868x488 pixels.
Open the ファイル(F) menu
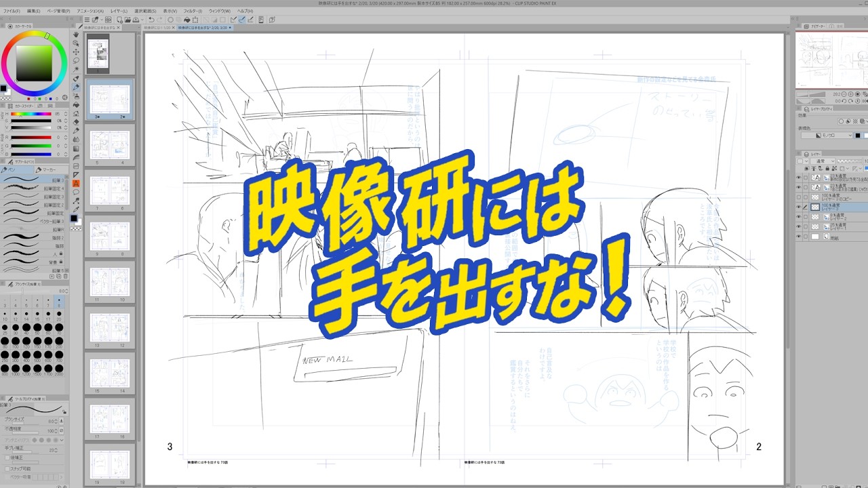coord(11,11)
